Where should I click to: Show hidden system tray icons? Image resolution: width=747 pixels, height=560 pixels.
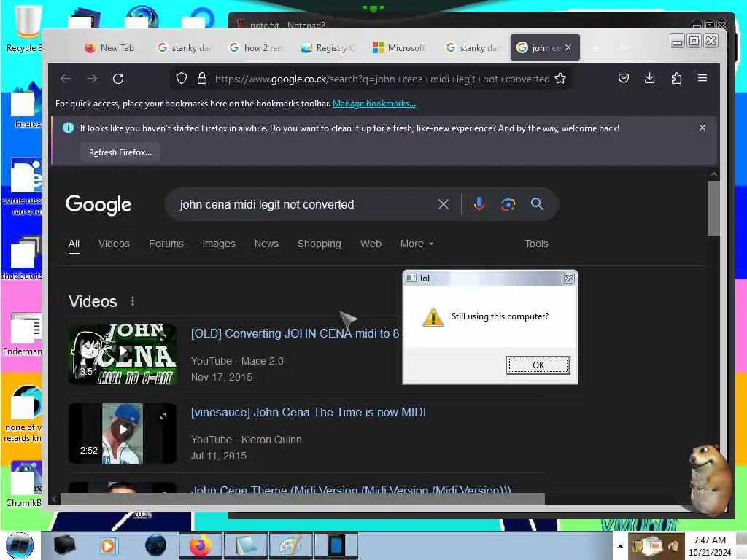[x=620, y=546]
